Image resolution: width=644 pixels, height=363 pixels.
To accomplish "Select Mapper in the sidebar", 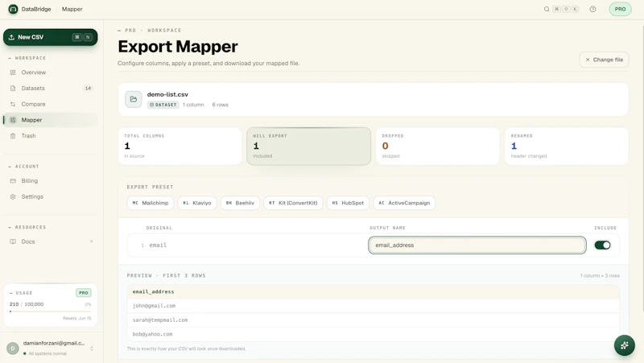I will pos(50,120).
